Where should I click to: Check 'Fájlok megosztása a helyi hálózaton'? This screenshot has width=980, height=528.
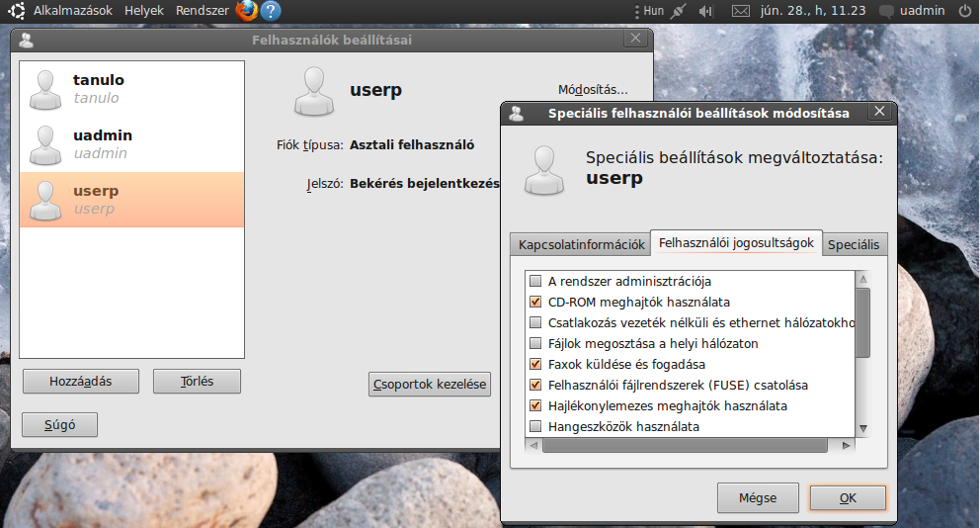tap(536, 344)
